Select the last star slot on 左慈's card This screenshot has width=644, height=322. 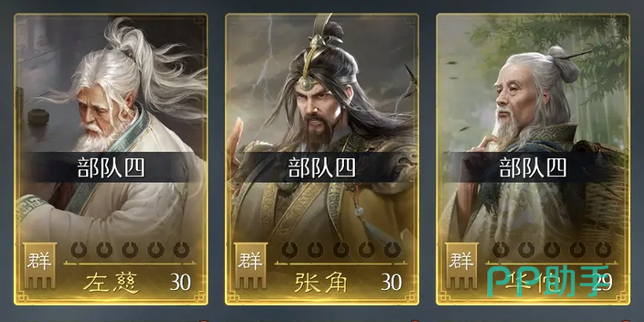pos(181,249)
